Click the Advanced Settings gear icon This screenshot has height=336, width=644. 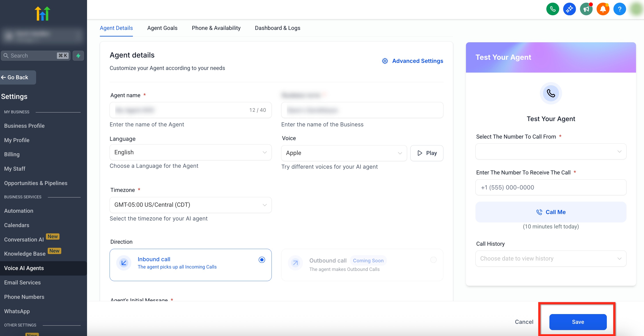385,61
